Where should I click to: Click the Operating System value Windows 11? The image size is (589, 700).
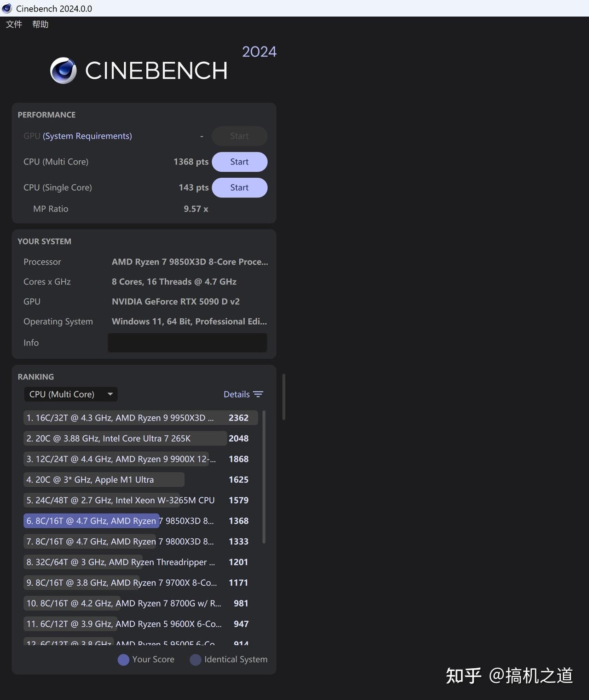click(189, 321)
